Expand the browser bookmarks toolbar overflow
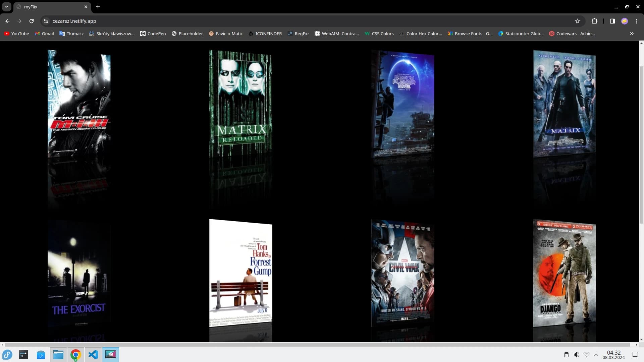 coord(632,33)
